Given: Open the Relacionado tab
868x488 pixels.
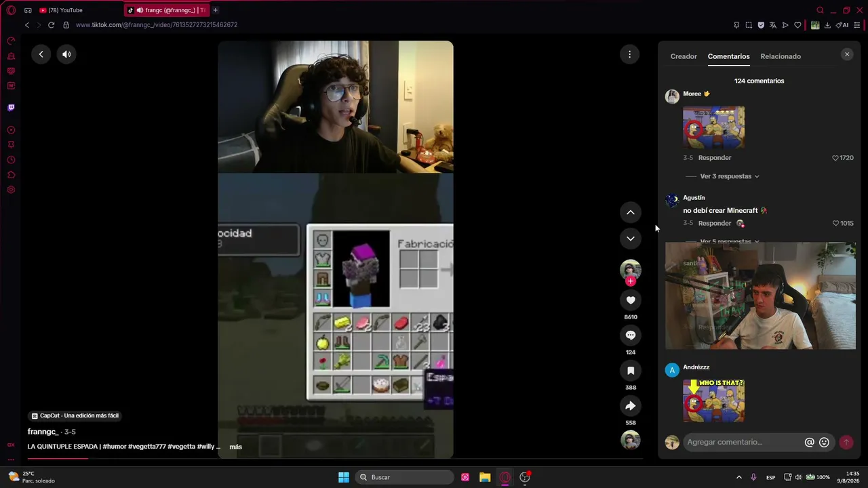Looking at the screenshot, I should click(x=781, y=56).
